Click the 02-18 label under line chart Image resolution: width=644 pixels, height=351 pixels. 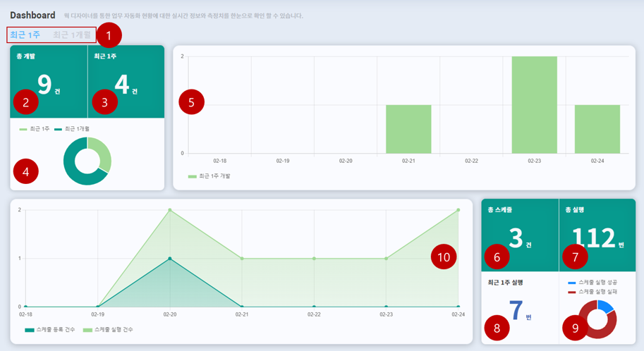[x=25, y=314]
